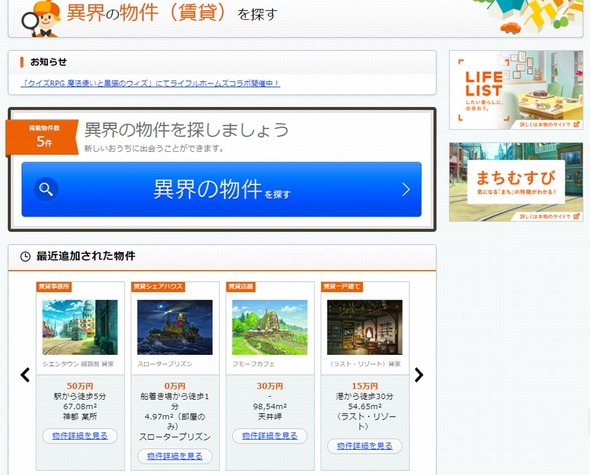590x475 pixels.
Task: Open 物件詳細を見る for the 50万円 property
Action: [80, 436]
